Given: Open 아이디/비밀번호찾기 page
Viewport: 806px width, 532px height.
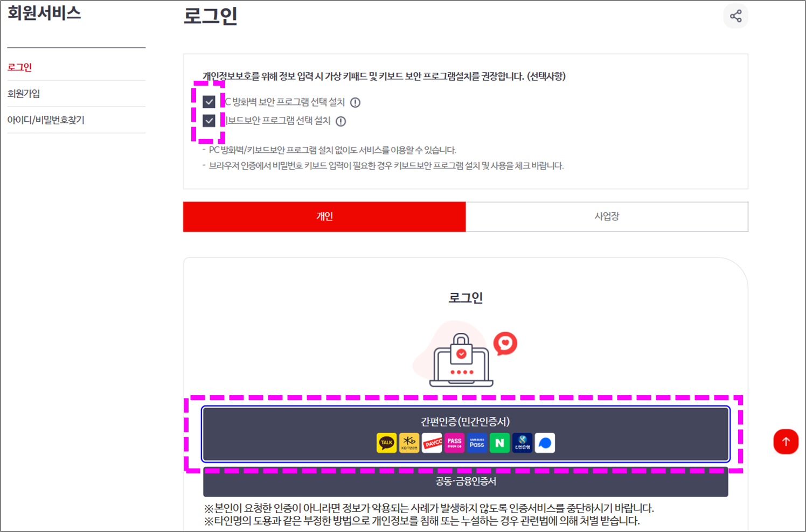Looking at the screenshot, I should point(46,120).
